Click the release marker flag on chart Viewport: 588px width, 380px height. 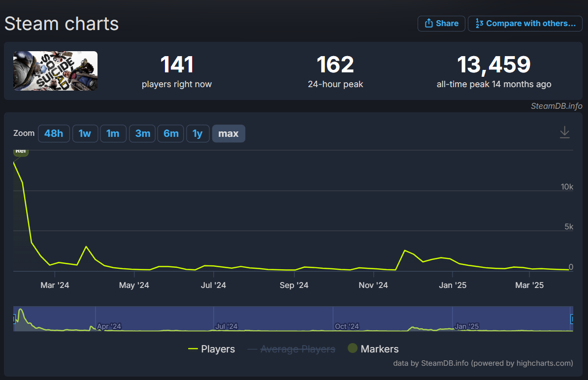(21, 152)
